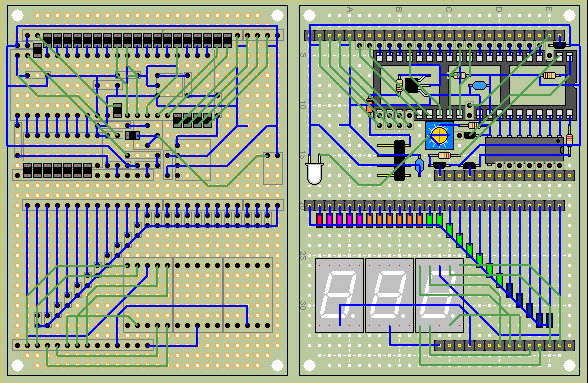Viewport: 588px width, 383px height.
Task: Click the tall black component with yellow pins
Action: (399, 160)
